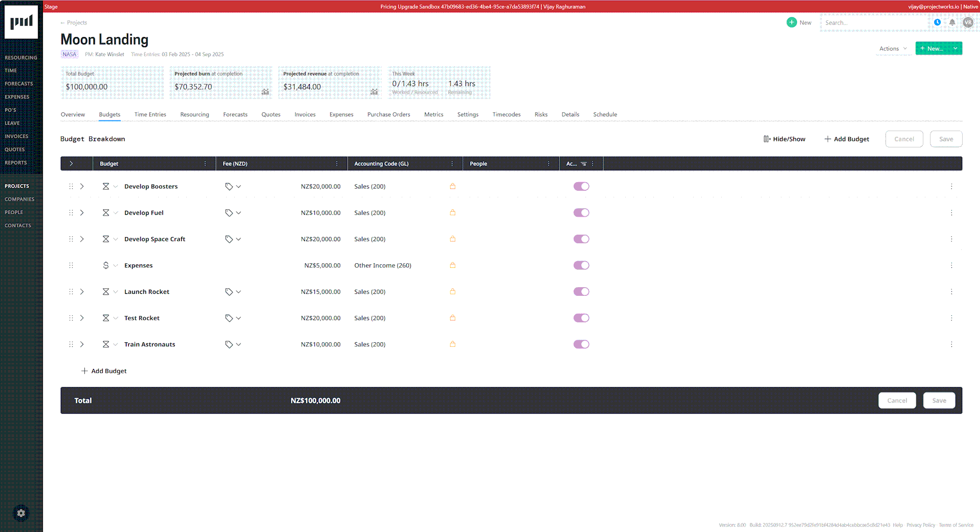Image resolution: width=980 pixels, height=532 pixels.
Task: Click the hourglass icon beside Test Rocket
Action: coord(106,318)
